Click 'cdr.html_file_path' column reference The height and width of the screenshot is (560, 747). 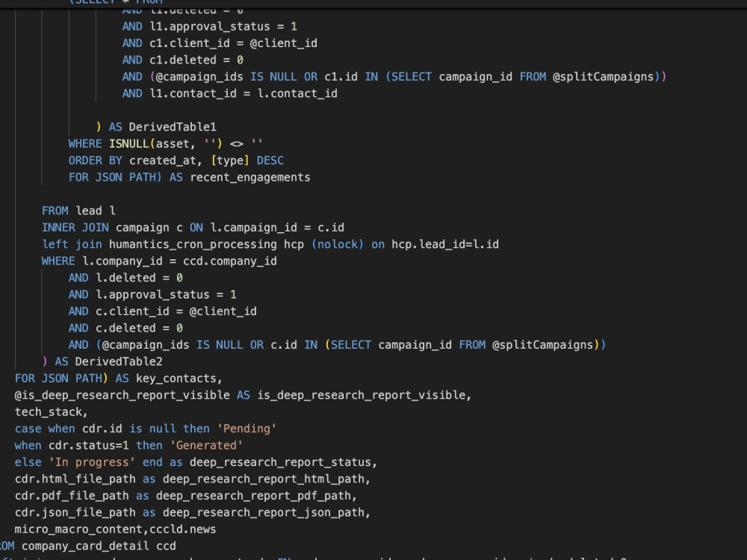click(75, 479)
